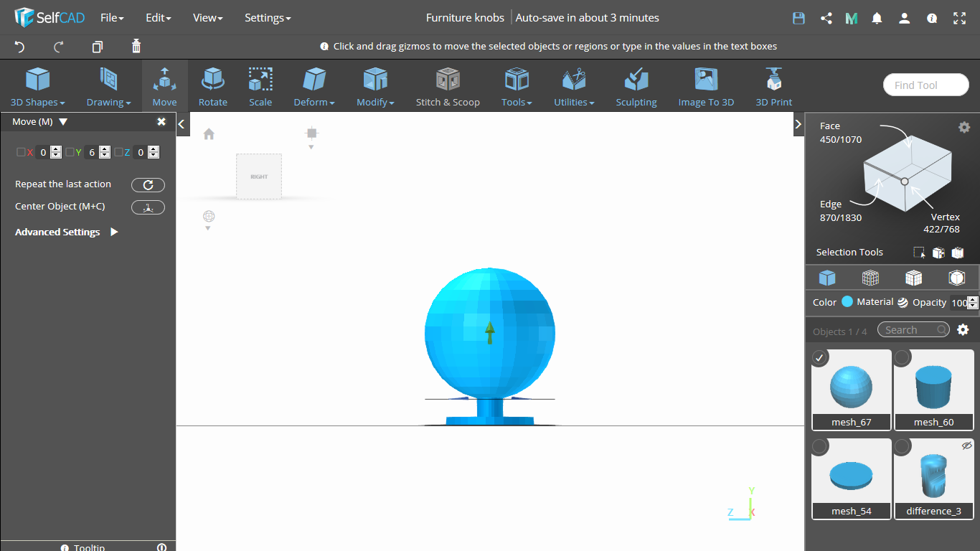Open the Edit menu

click(158, 19)
